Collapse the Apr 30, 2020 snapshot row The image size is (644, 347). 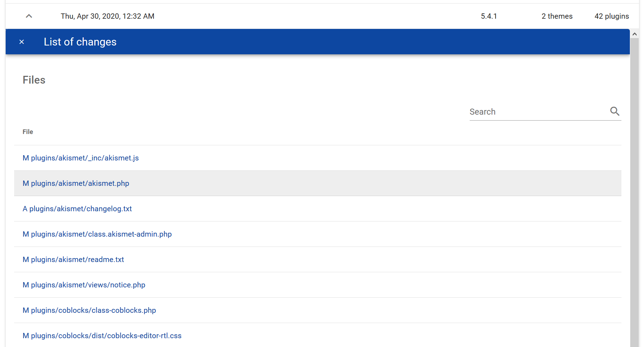click(x=29, y=16)
